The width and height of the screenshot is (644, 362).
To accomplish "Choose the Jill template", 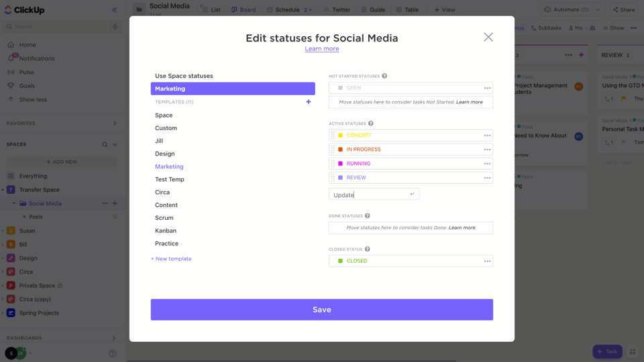I will 159,141.
